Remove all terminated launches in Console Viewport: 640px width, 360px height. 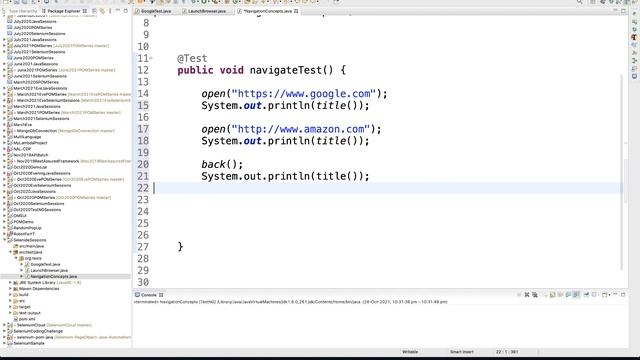[535, 295]
